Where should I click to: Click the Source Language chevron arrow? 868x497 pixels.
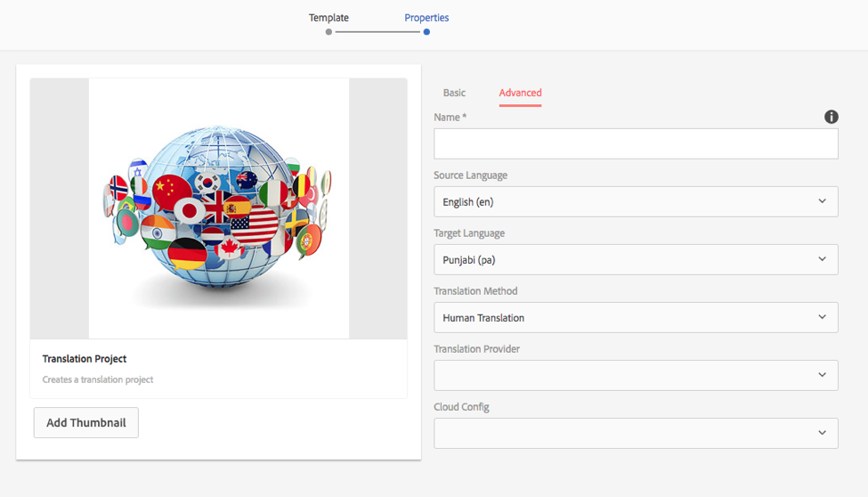[822, 201]
